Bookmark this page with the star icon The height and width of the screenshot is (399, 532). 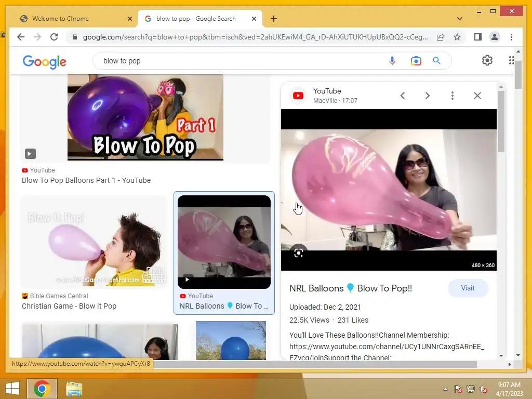(x=457, y=37)
